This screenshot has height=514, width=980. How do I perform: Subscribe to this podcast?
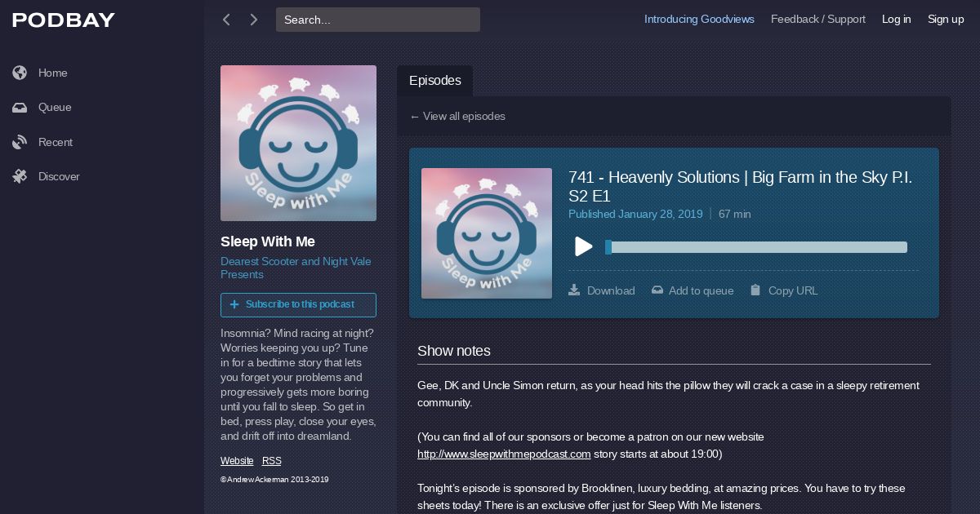[298, 304]
